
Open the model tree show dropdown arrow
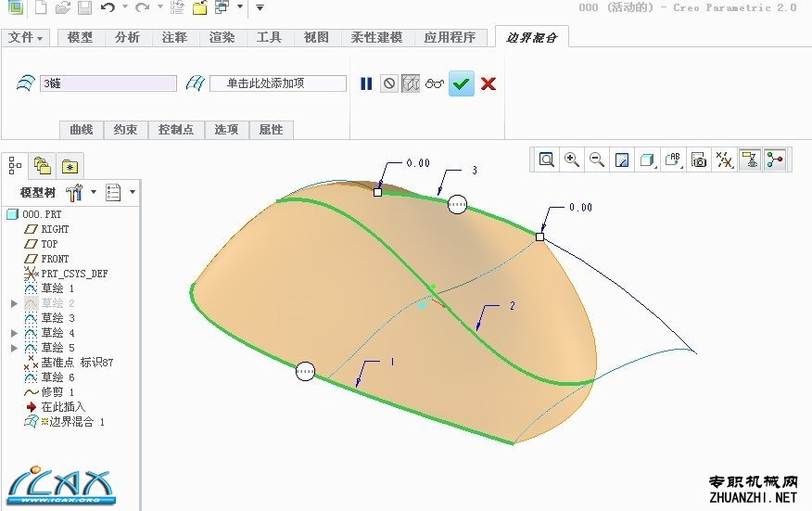[133, 192]
